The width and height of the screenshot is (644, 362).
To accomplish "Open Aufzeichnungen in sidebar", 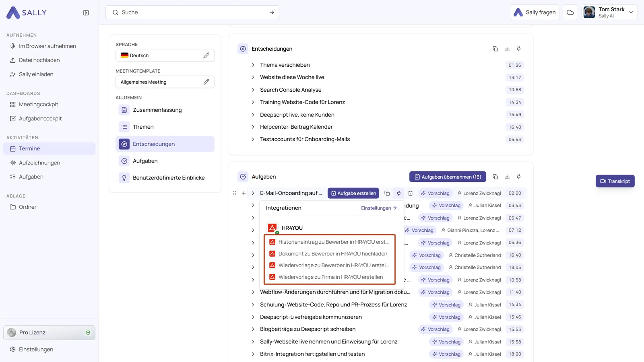I will 39,163.
